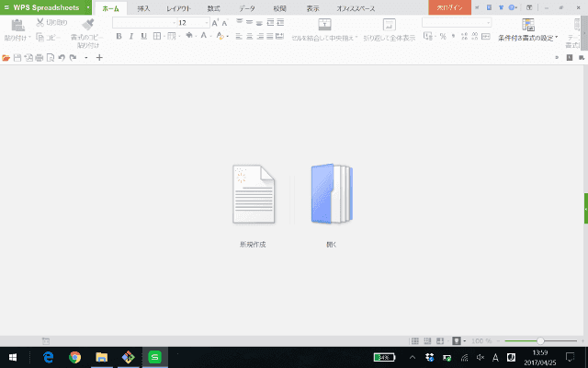Image resolution: width=588 pixels, height=368 pixels.
Task: Open the font size 12 dropdown
Action: [207, 23]
